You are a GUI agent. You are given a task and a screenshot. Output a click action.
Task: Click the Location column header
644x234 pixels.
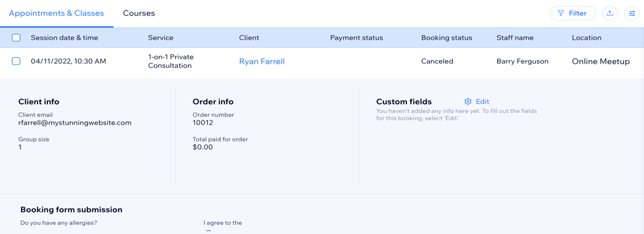(x=587, y=38)
